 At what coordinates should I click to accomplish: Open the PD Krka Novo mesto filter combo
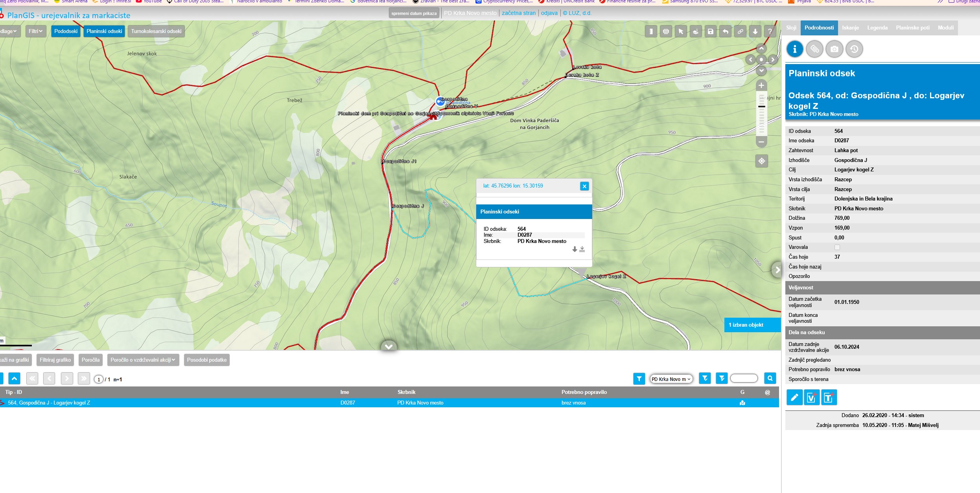pos(671,379)
